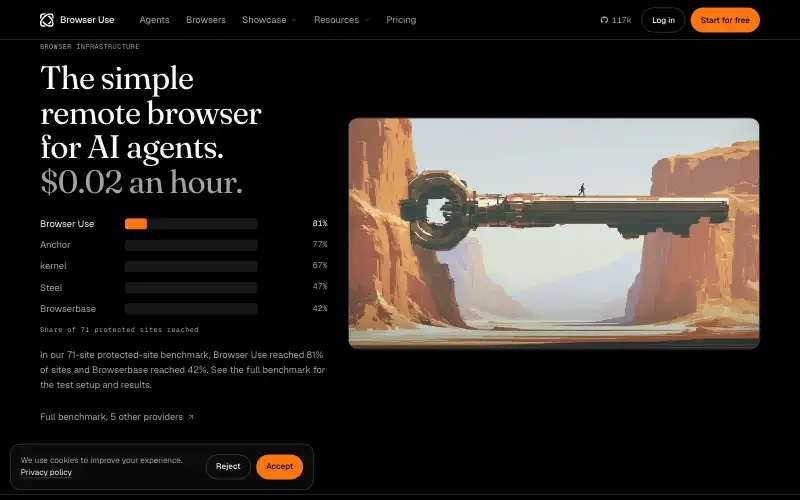Click the Browserbase benchmark bar
800x500 pixels.
coord(191,309)
